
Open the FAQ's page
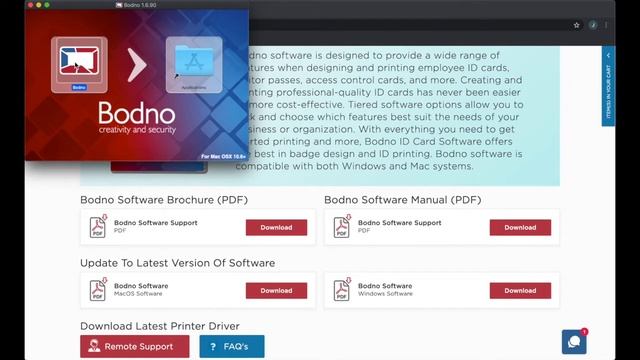[232, 347]
